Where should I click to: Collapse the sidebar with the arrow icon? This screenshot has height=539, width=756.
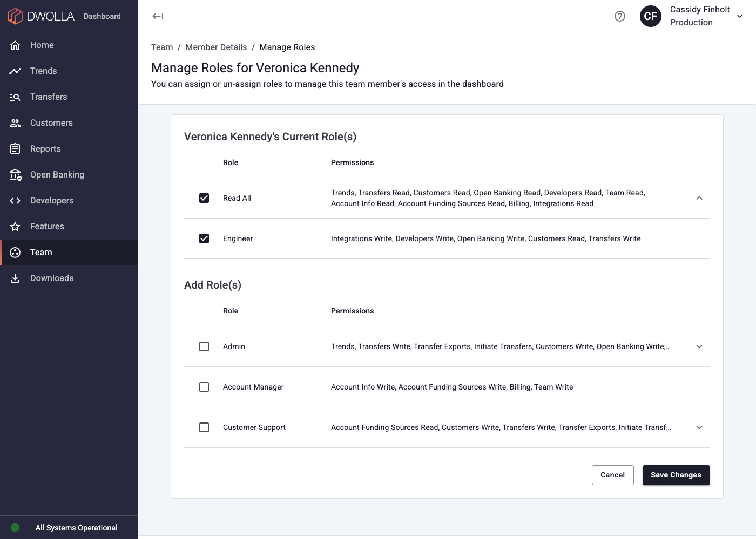[x=158, y=16]
